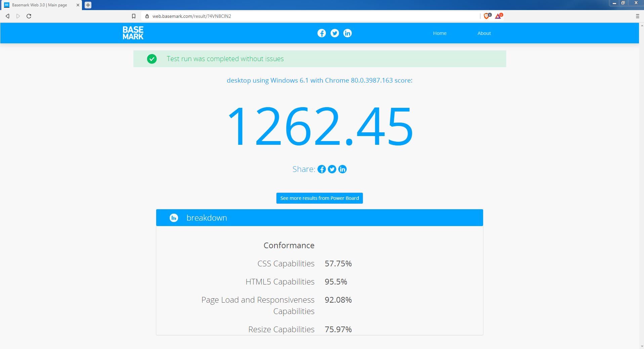Click Page Load and Responsiveness label

coord(258,305)
